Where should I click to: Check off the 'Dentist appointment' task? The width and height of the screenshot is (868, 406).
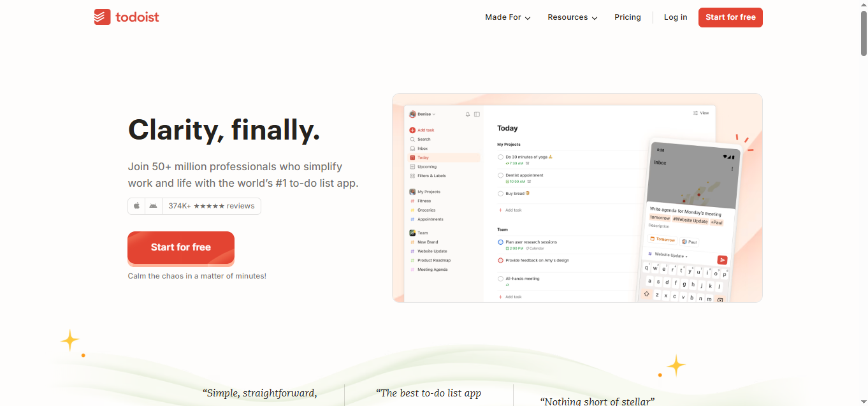click(x=501, y=175)
